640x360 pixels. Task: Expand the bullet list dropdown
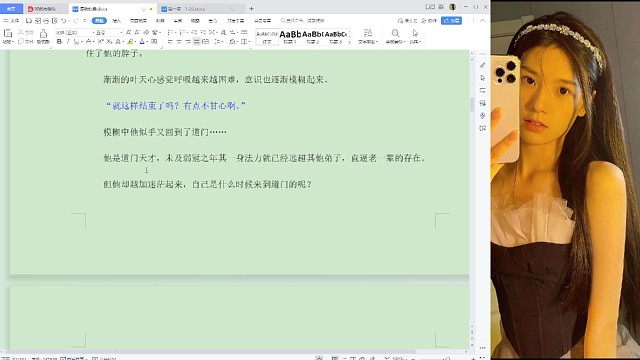(175, 32)
